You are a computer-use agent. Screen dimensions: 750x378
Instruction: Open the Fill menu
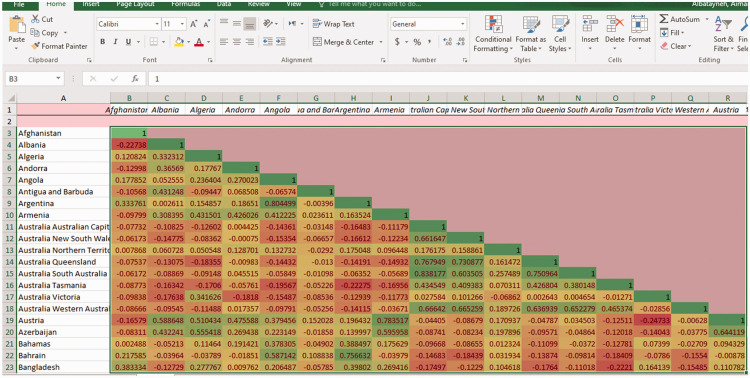click(672, 33)
